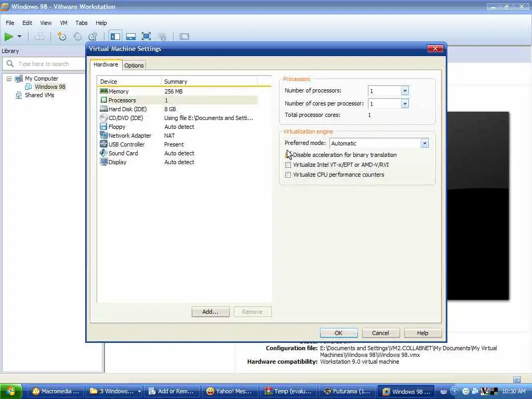The height and width of the screenshot is (399, 532).
Task: Open Add or Remove taskbar item
Action: click(x=171, y=391)
